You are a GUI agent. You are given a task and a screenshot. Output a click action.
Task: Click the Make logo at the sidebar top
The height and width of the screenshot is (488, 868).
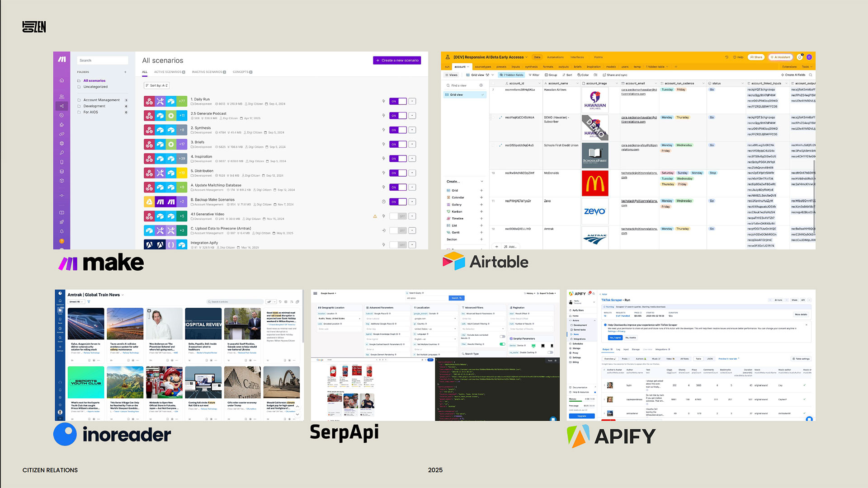(62, 59)
